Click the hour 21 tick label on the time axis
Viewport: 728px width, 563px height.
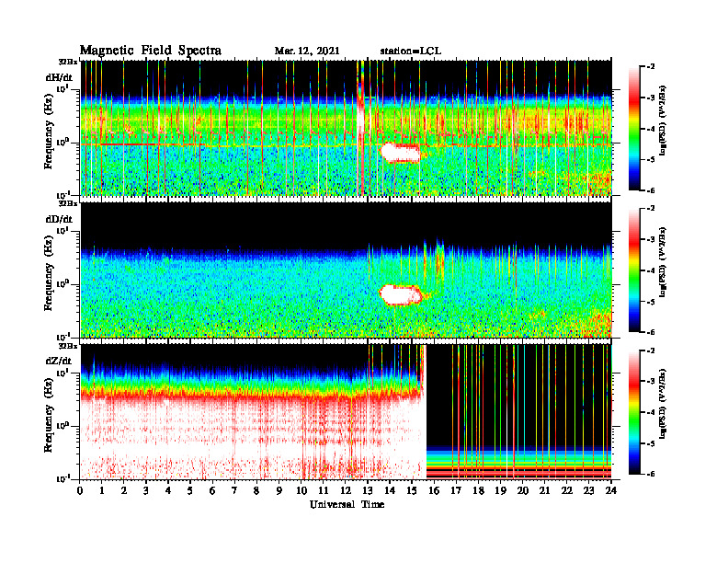pyautogui.click(x=544, y=490)
